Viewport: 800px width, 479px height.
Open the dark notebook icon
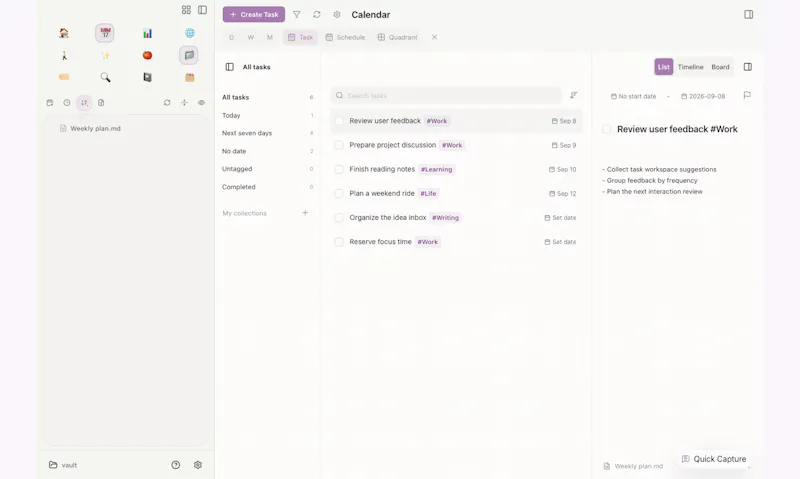147,77
